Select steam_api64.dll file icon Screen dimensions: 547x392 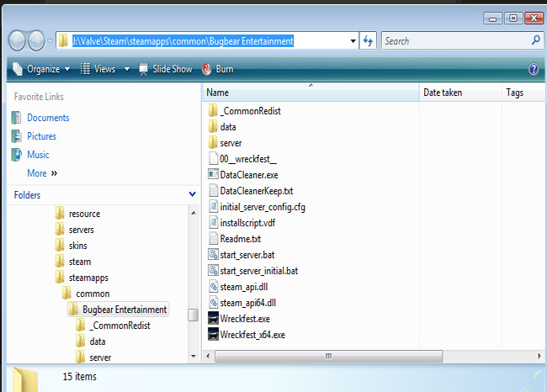(x=213, y=303)
